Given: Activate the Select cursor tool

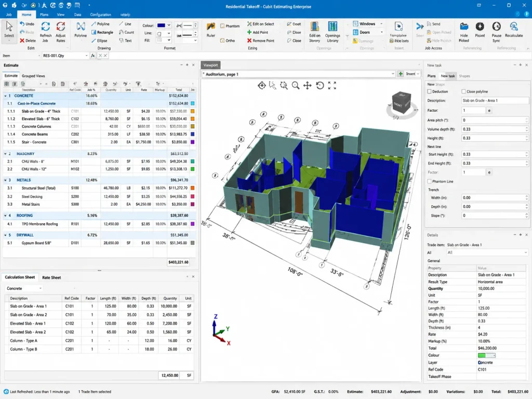Looking at the screenshot, I should [9, 30].
